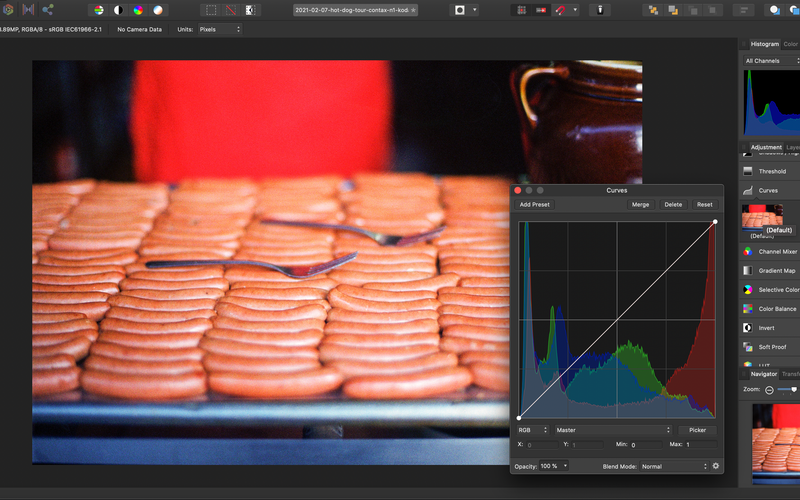Open the All Channels histogram dropdown
Screen dimensions: 800x500
point(771,61)
